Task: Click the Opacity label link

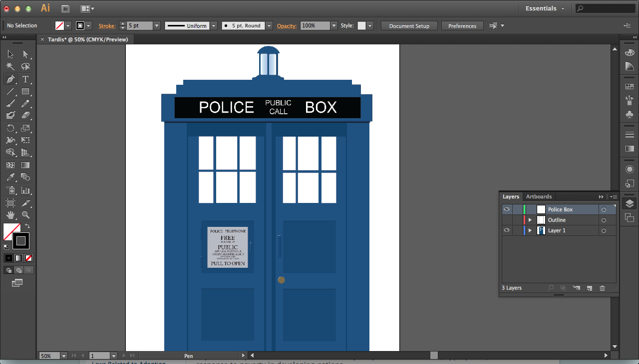Action: [x=287, y=26]
